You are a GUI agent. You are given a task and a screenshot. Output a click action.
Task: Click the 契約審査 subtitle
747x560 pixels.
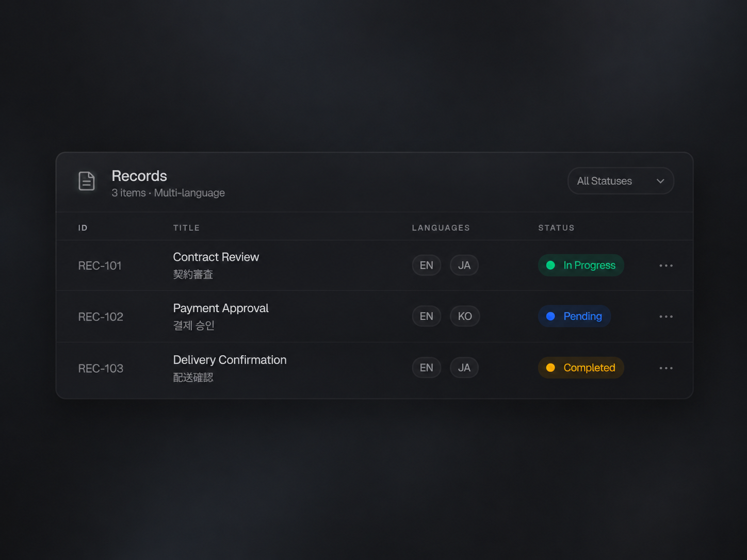click(193, 274)
